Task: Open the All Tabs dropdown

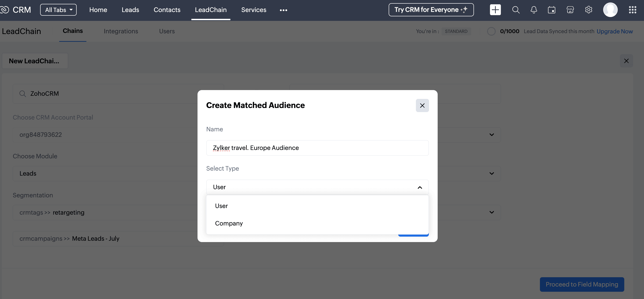Action: tap(58, 10)
